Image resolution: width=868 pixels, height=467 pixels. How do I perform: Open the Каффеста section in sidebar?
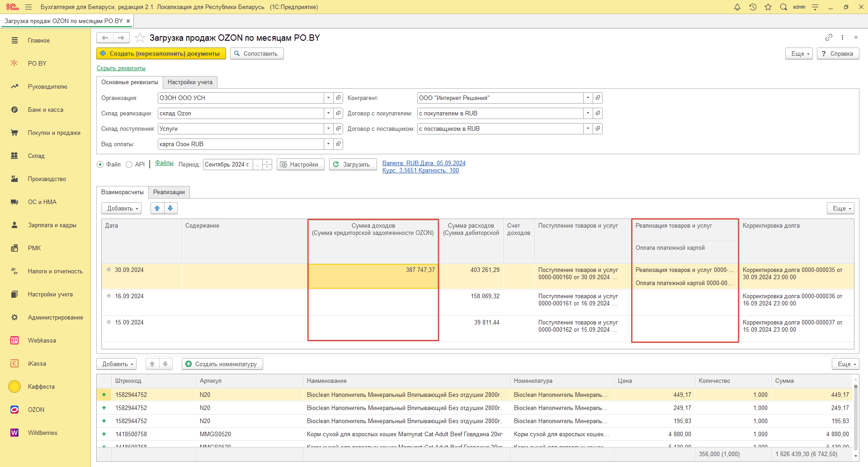pyautogui.click(x=41, y=386)
